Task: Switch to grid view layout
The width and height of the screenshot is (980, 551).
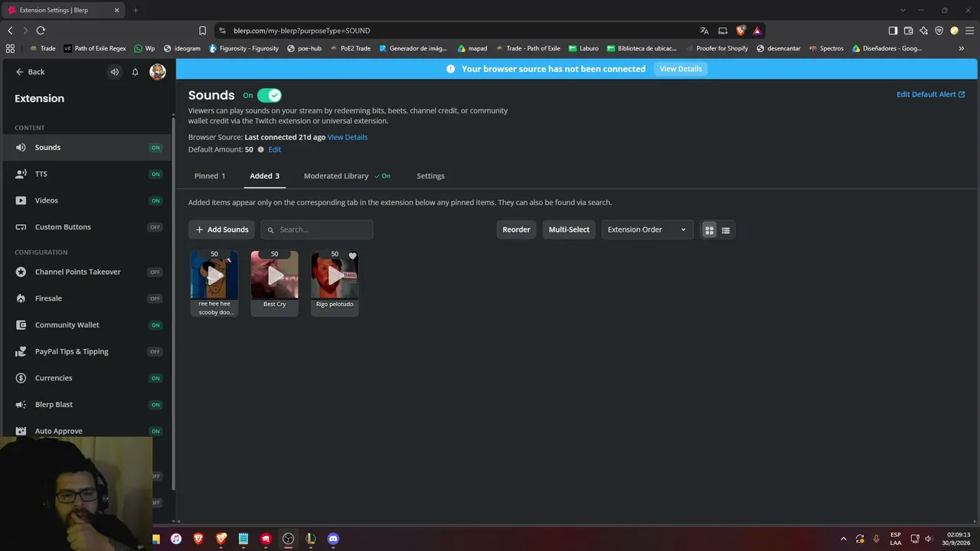Action: coord(709,230)
